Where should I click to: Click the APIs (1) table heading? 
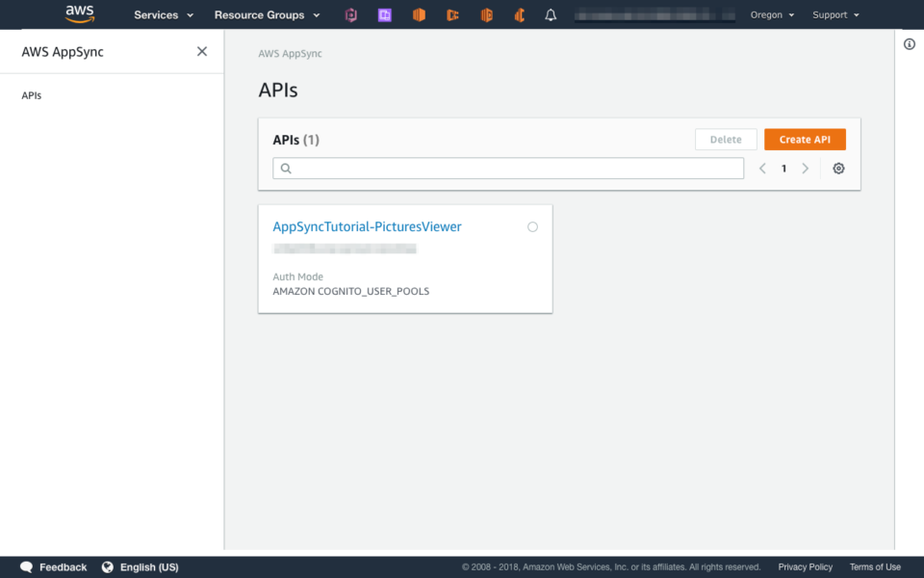[x=295, y=141]
